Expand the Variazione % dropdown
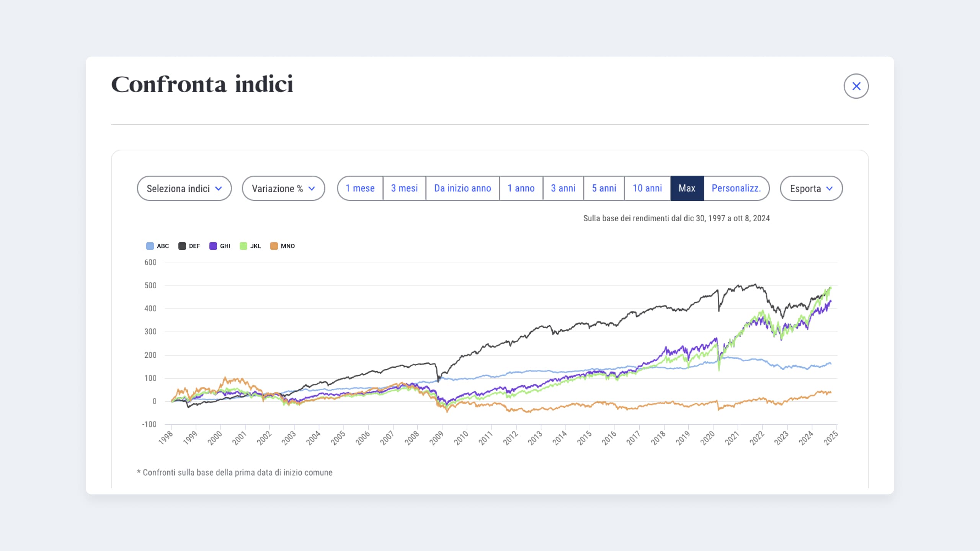The height and width of the screenshot is (551, 980). 283,188
